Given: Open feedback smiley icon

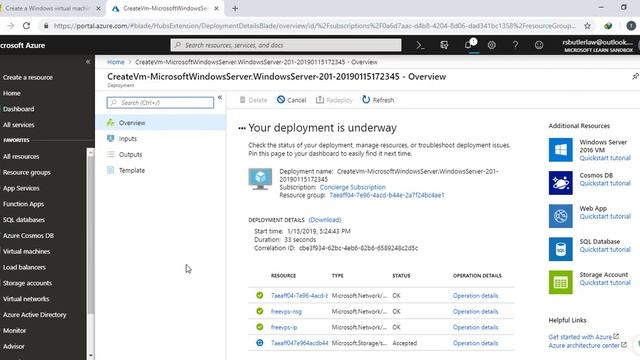Looking at the screenshot, I should pos(539,45).
